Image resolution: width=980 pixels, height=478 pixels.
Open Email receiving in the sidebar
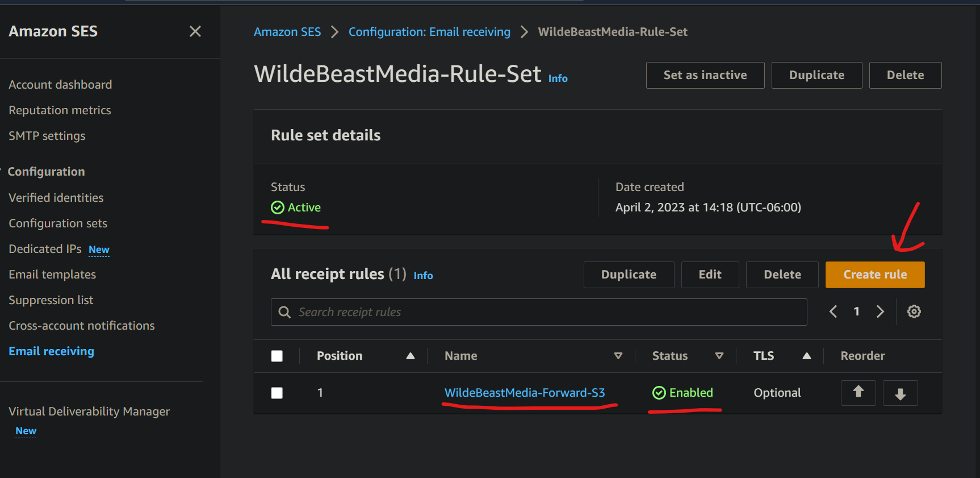(51, 351)
